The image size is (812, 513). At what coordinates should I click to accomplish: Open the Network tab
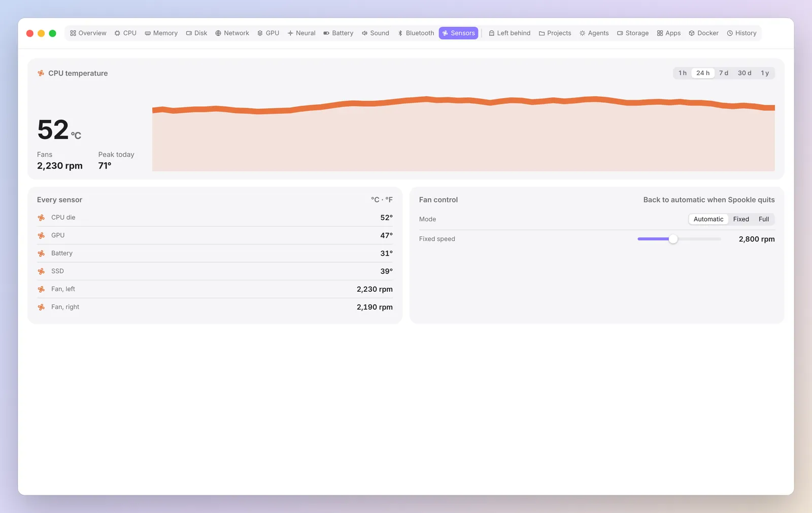[232, 33]
